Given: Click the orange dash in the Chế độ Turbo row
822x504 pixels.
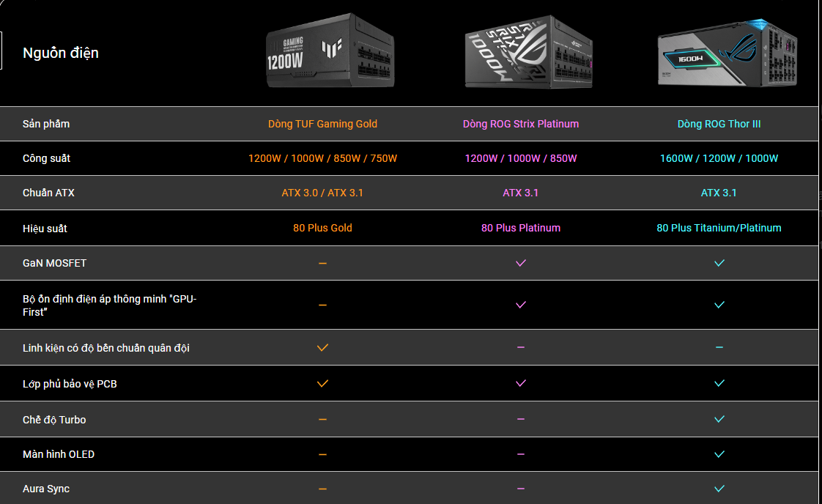Looking at the screenshot, I should pyautogui.click(x=322, y=420).
